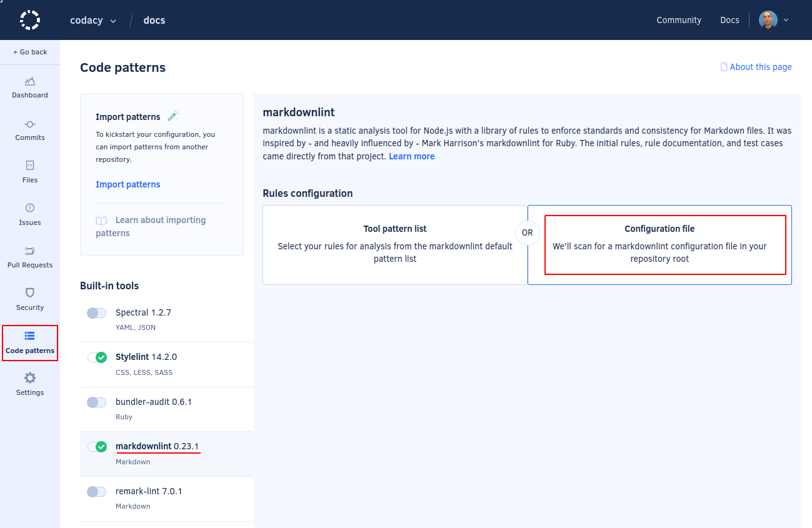Open Learn about importing patterns link
Viewport: 812px width, 528px height.
pos(151,226)
